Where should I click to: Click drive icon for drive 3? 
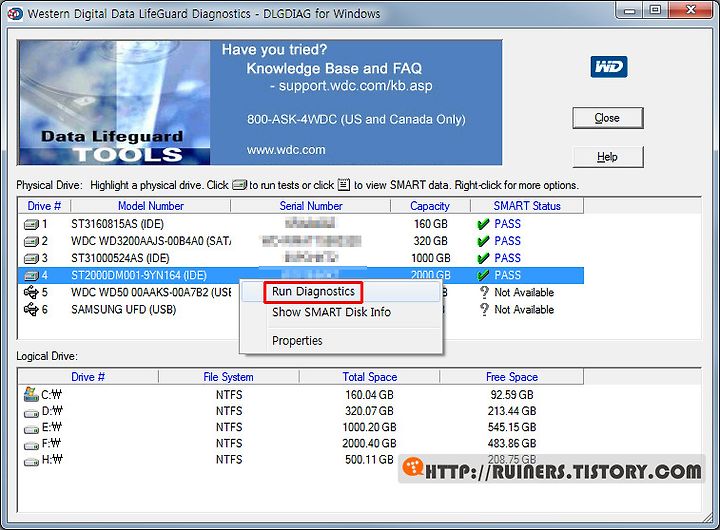coord(31,259)
